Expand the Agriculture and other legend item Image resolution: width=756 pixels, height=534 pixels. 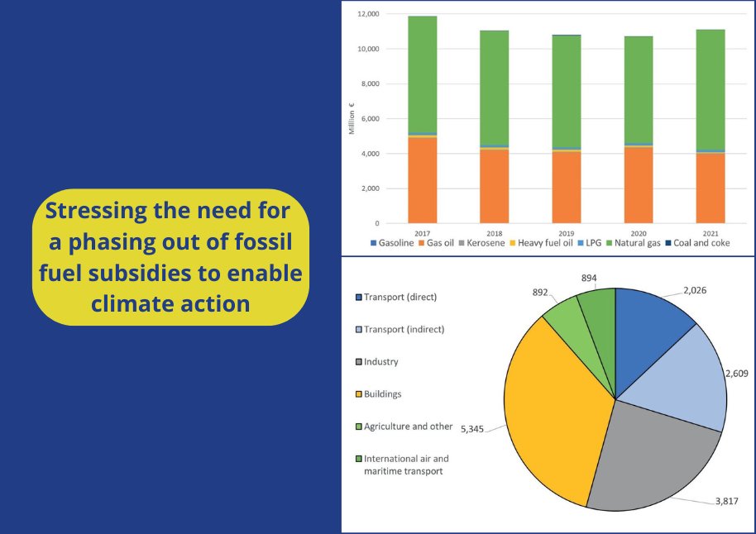point(405,426)
